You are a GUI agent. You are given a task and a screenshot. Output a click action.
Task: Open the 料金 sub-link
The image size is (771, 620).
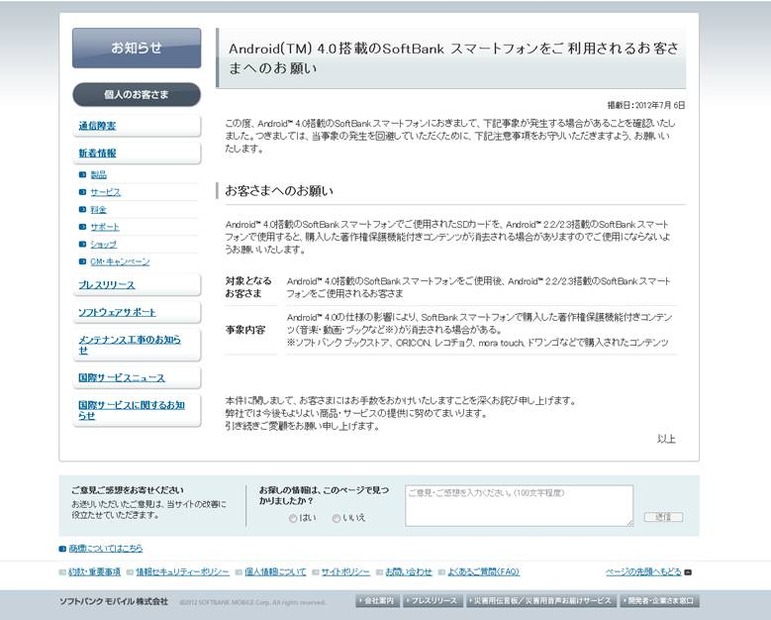pyautogui.click(x=98, y=209)
